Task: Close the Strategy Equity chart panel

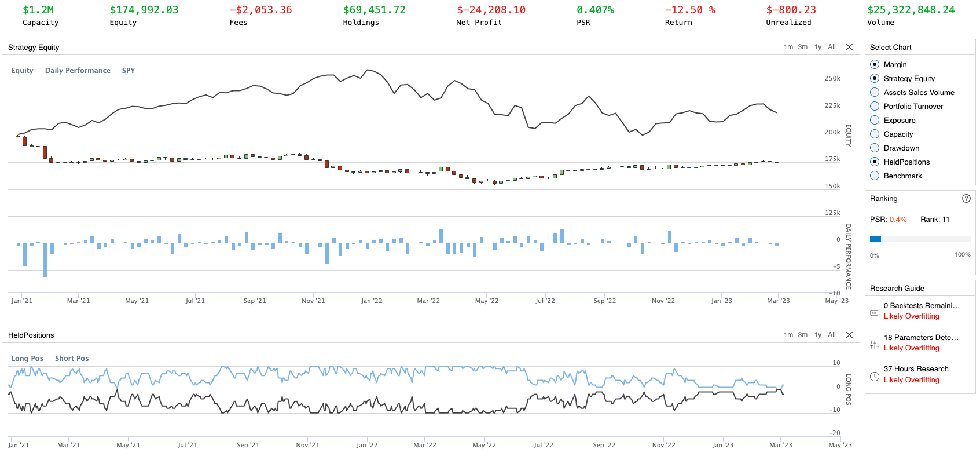Action: (849, 47)
